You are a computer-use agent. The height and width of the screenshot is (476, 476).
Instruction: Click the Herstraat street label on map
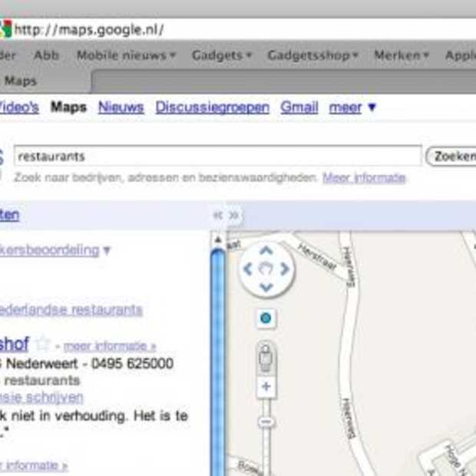click(x=318, y=258)
